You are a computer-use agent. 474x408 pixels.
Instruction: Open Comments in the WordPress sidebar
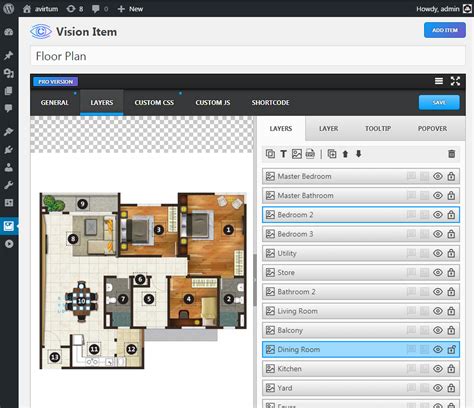[9, 108]
